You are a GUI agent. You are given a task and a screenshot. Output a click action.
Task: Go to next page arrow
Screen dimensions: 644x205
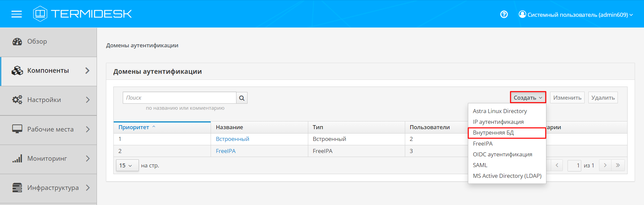tap(605, 165)
